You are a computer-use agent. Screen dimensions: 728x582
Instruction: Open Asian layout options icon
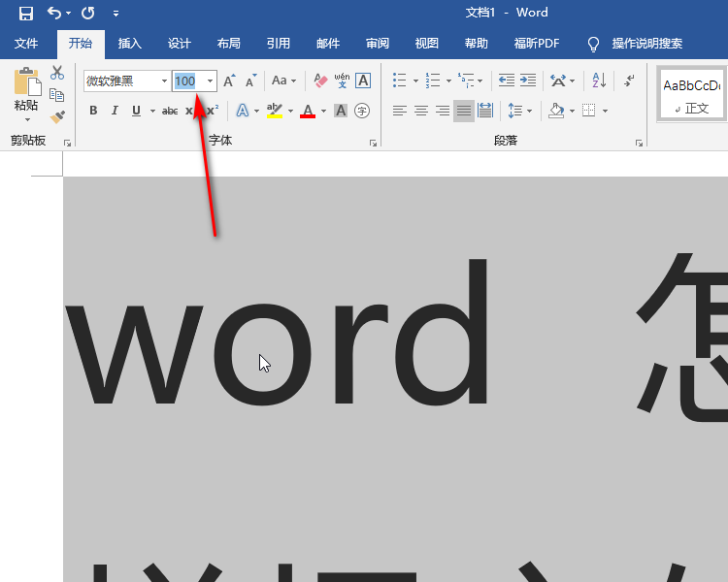[x=558, y=81]
